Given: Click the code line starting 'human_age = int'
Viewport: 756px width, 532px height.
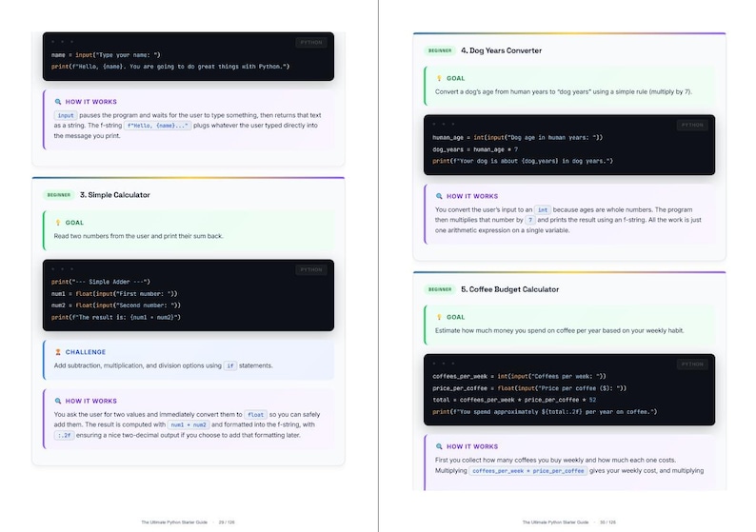Looking at the screenshot, I should pos(517,138).
